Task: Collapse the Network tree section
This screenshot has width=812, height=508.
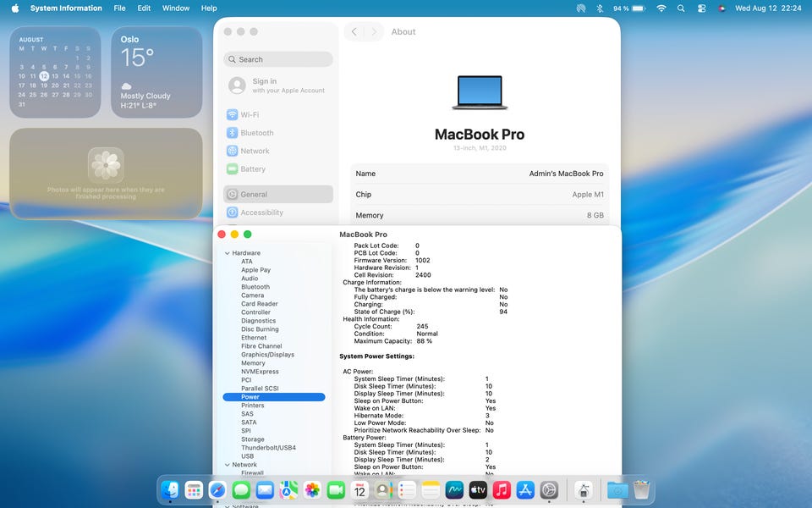Action: tap(227, 465)
